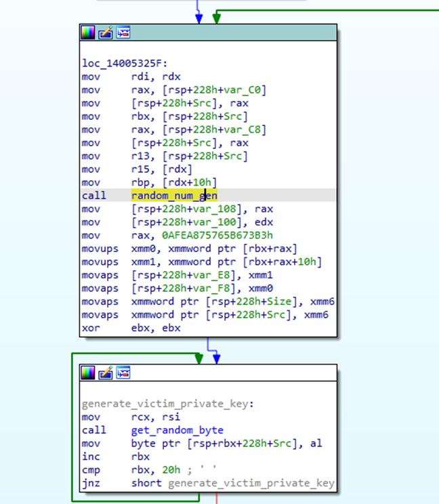This screenshot has height=504, width=439.
Task: Click the highlighted random_num_gen call target
Action: click(174, 195)
